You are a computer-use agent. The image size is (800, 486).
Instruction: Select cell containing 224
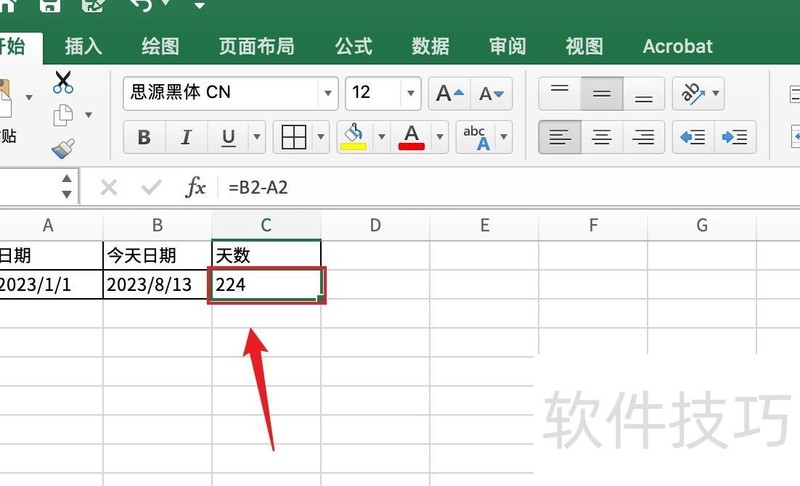266,285
